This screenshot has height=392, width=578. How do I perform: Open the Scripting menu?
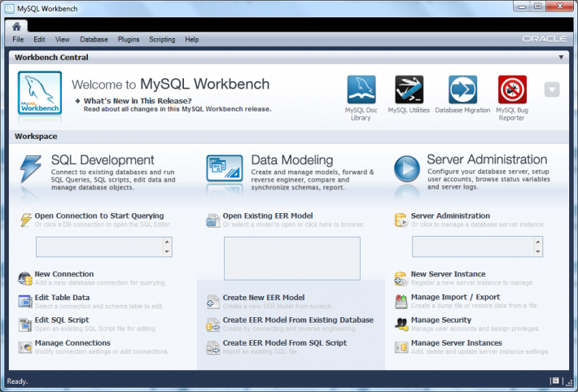(x=162, y=39)
